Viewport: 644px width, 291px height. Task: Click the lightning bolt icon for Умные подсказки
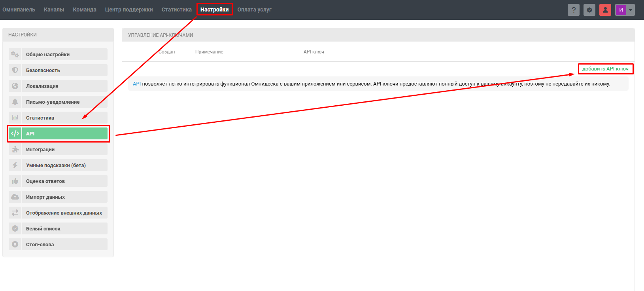(15, 165)
